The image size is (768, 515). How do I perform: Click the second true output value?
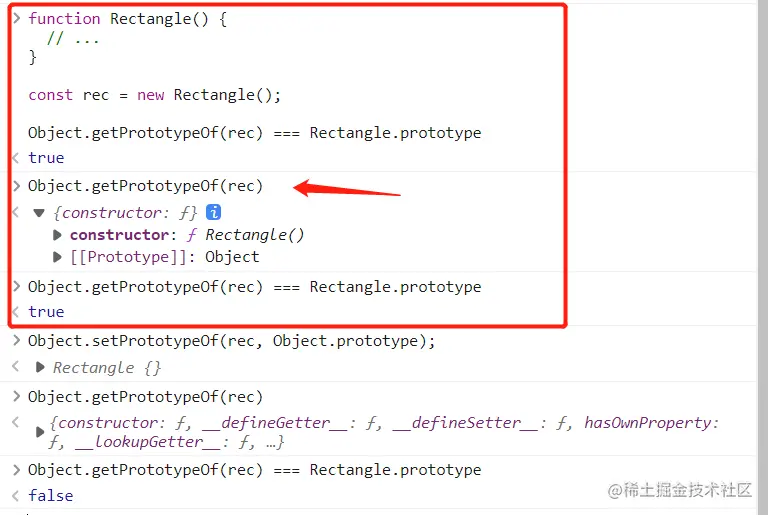tap(46, 312)
